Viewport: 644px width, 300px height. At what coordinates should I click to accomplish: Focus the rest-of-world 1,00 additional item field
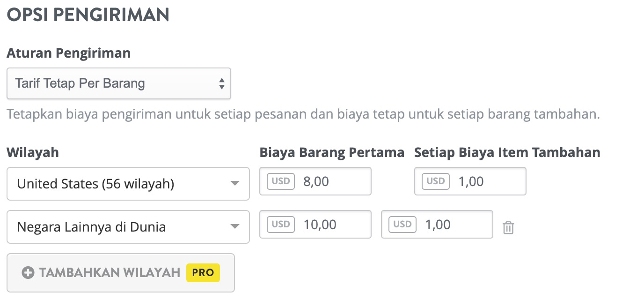coord(437,224)
